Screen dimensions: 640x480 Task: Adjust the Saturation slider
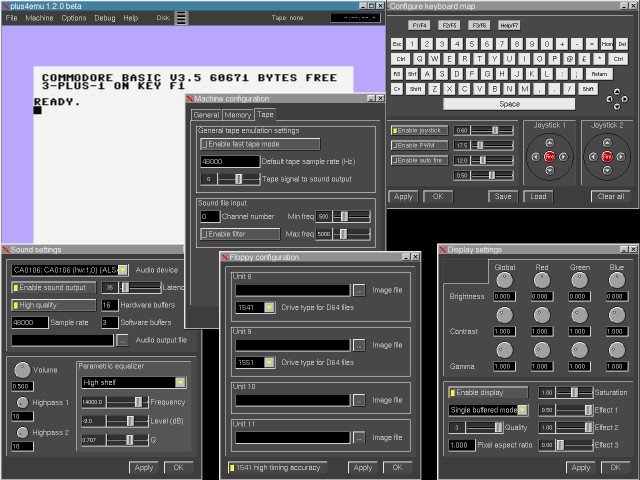[x=574, y=393]
